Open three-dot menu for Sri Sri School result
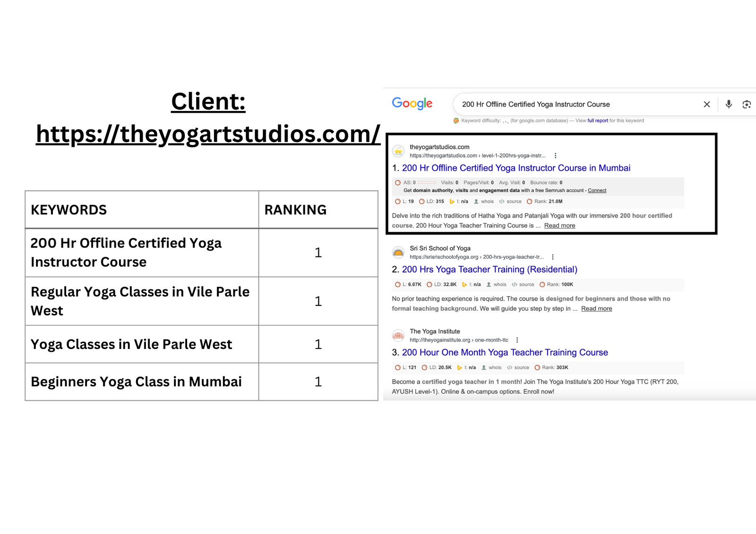 coord(552,257)
